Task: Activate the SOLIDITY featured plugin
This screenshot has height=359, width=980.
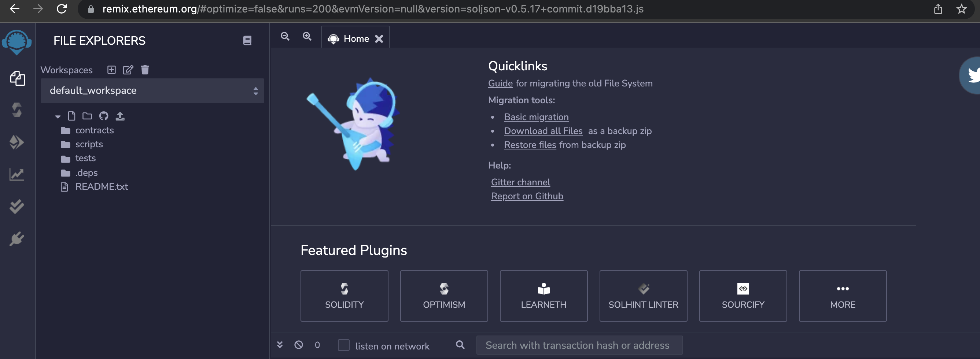Action: pyautogui.click(x=344, y=296)
